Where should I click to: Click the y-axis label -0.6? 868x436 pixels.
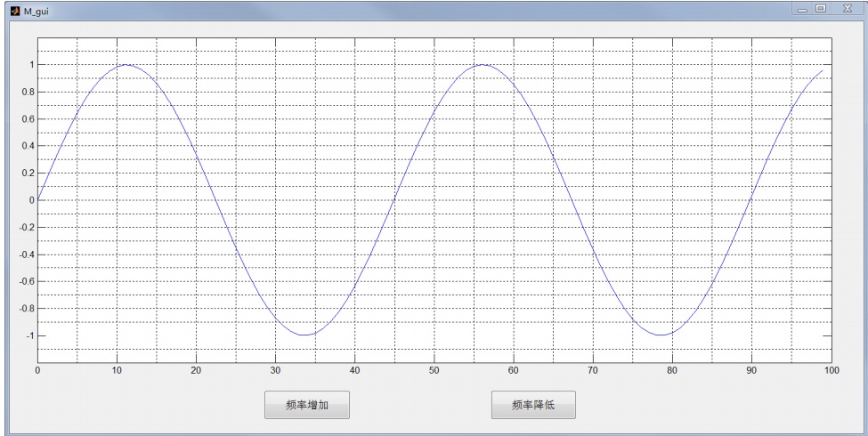(27, 282)
